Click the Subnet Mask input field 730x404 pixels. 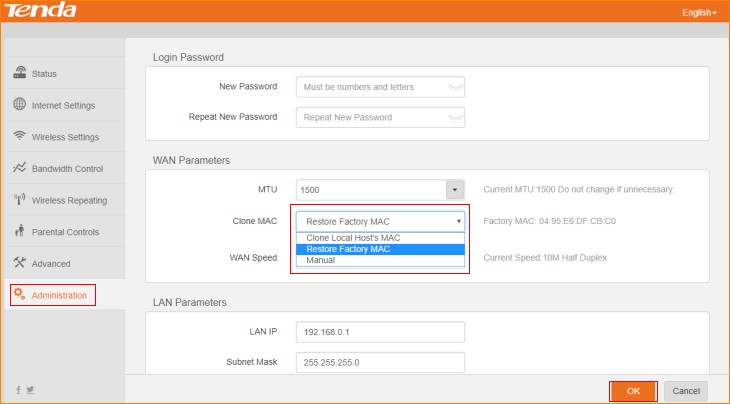point(381,363)
